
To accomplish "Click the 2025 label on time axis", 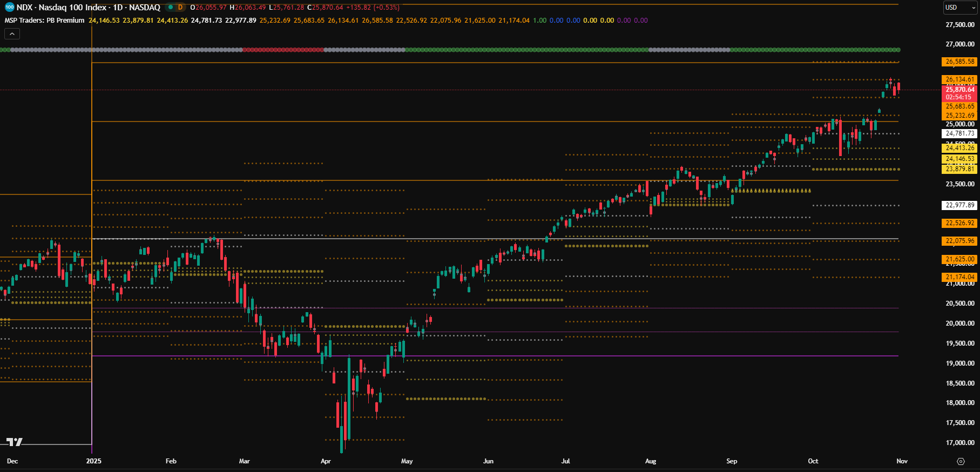I will click(93, 461).
